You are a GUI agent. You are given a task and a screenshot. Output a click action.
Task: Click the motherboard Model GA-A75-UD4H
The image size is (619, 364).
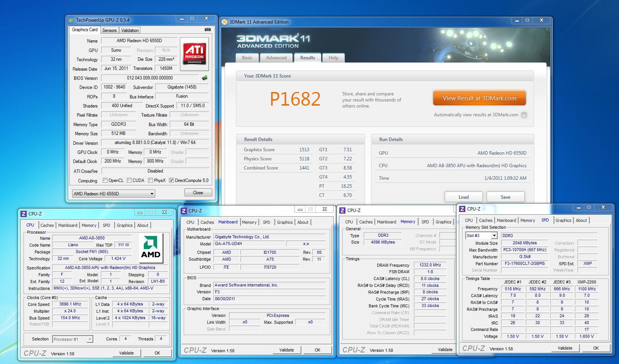point(249,244)
